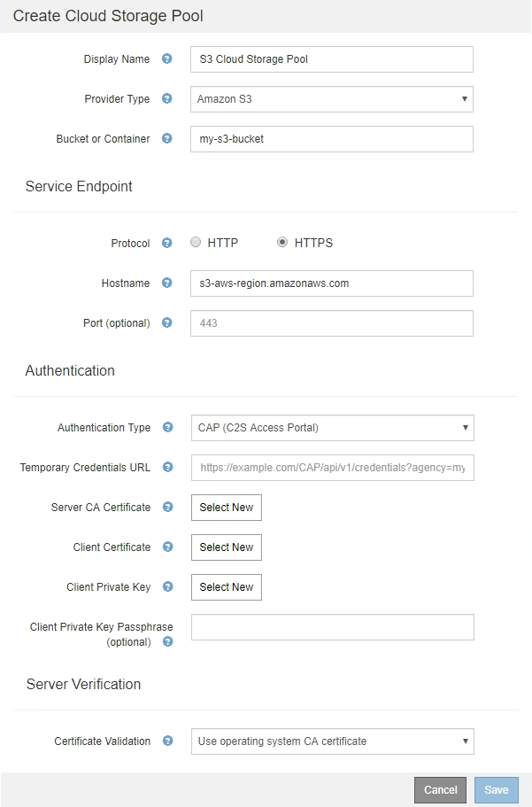The height and width of the screenshot is (807, 532).
Task: Select the HTTPS protocol radio button
Action: click(282, 243)
